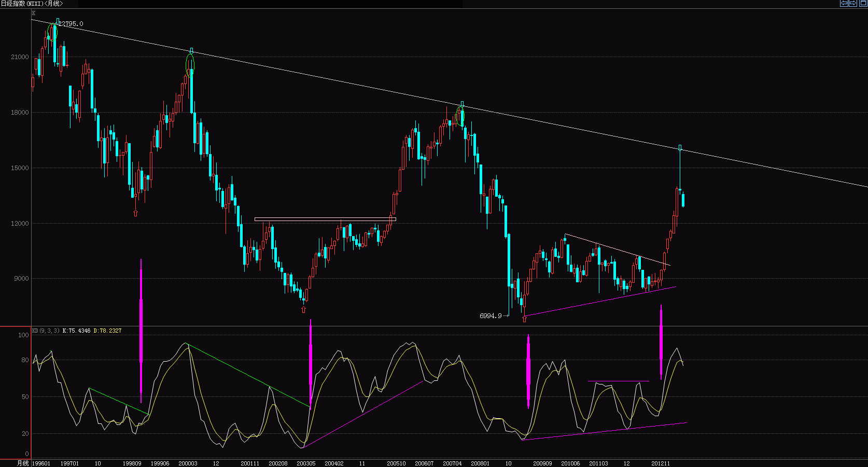The height and width of the screenshot is (467, 868).
Task: Click the 6994.9 low price label
Action: pyautogui.click(x=491, y=315)
